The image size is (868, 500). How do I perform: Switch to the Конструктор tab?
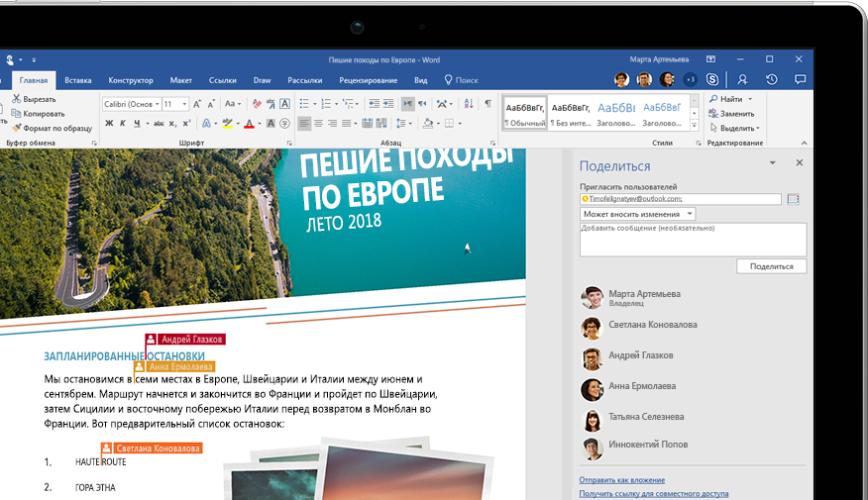[x=131, y=80]
